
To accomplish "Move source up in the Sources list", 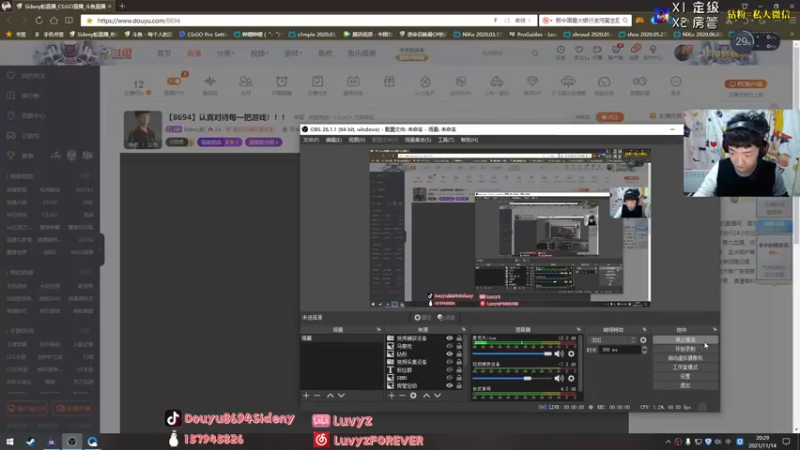I will (427, 395).
